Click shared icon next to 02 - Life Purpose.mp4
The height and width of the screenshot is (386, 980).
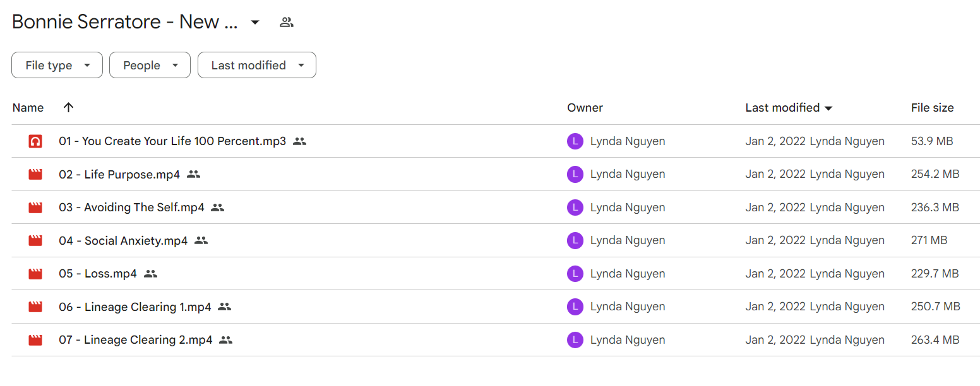(194, 174)
